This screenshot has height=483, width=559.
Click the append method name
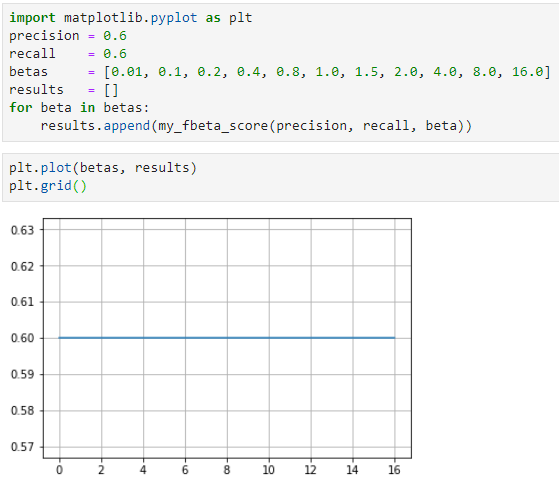(x=127, y=126)
